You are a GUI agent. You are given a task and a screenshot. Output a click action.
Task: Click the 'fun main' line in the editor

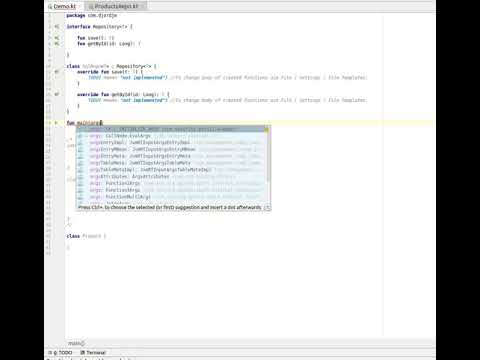[x=85, y=123]
